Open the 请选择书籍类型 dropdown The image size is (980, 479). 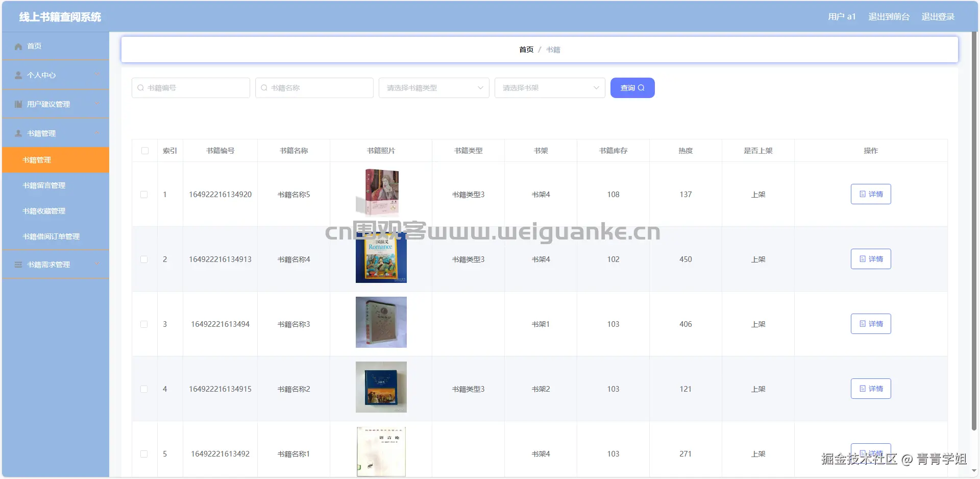click(x=433, y=87)
